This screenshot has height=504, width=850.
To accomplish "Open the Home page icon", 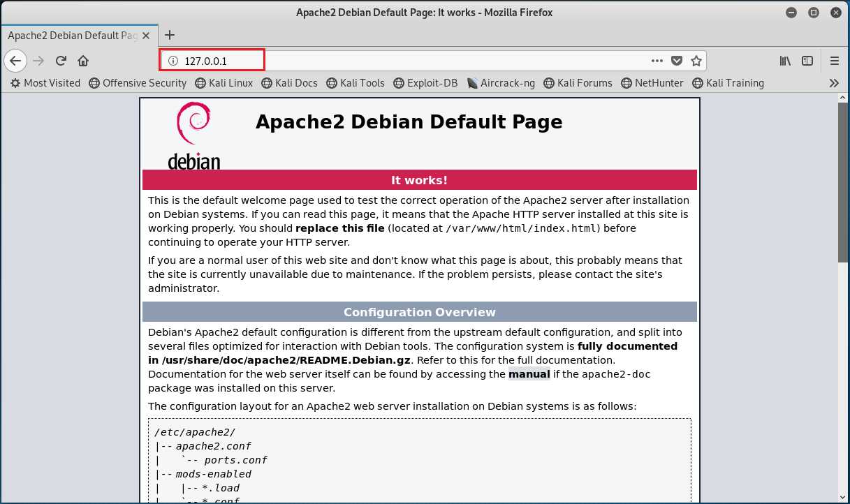I will tap(83, 61).
